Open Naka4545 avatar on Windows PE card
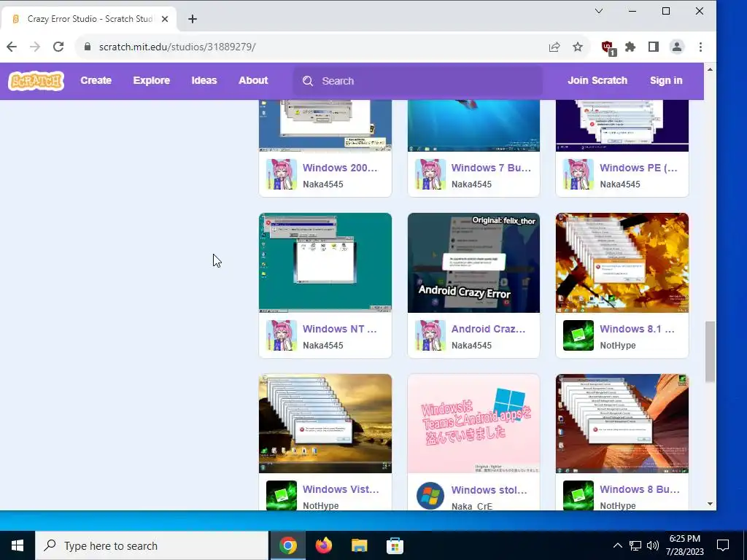This screenshot has width=747, height=560. [578, 174]
